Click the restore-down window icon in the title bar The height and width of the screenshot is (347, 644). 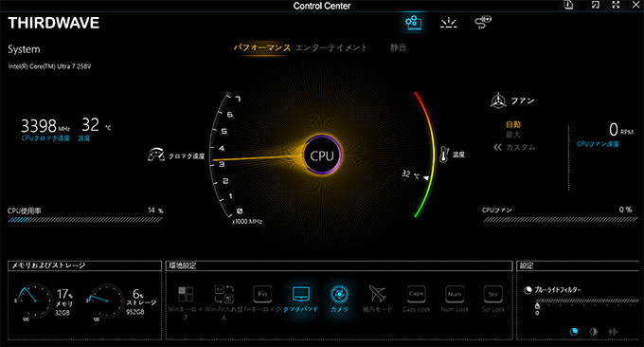point(595,5)
